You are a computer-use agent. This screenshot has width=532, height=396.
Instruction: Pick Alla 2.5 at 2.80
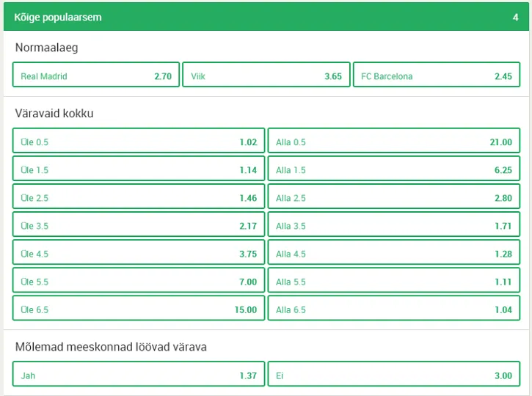click(393, 197)
